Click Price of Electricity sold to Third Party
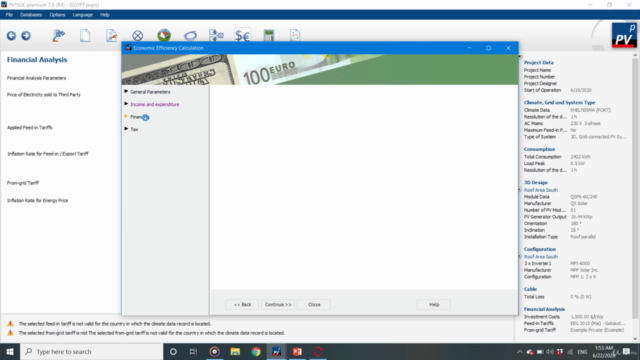This screenshot has height=360, width=640. click(x=44, y=95)
